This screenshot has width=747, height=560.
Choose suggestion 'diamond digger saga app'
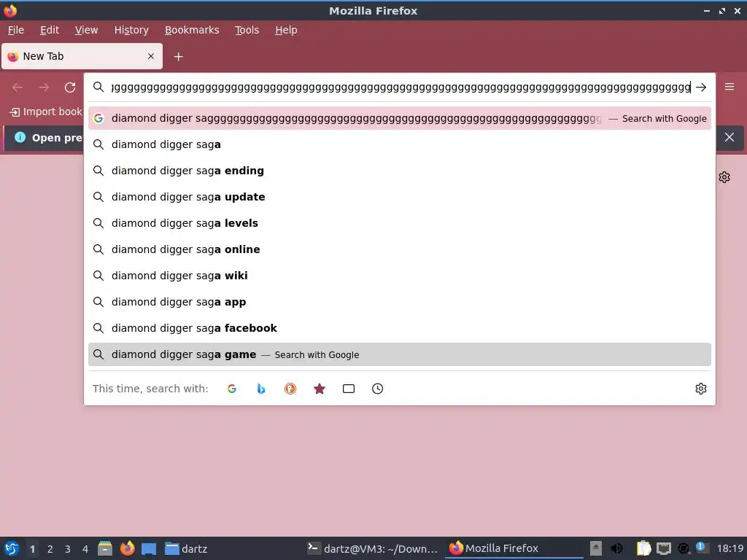point(400,301)
